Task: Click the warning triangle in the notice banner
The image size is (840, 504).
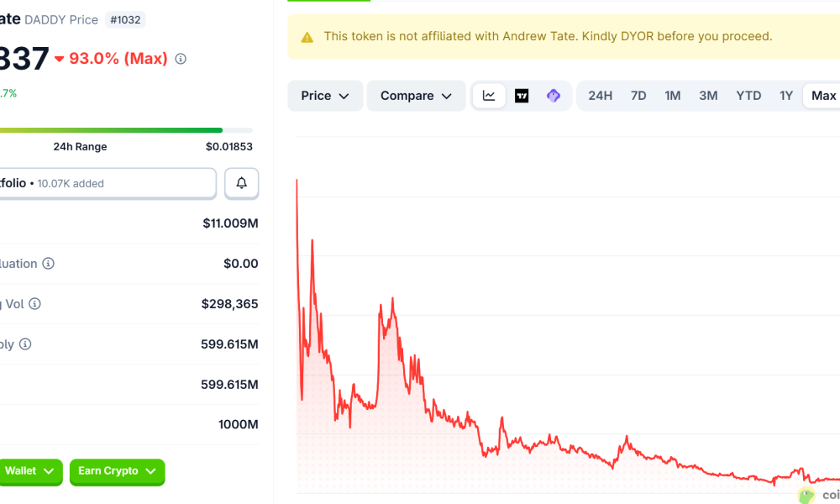Action: pyautogui.click(x=307, y=37)
